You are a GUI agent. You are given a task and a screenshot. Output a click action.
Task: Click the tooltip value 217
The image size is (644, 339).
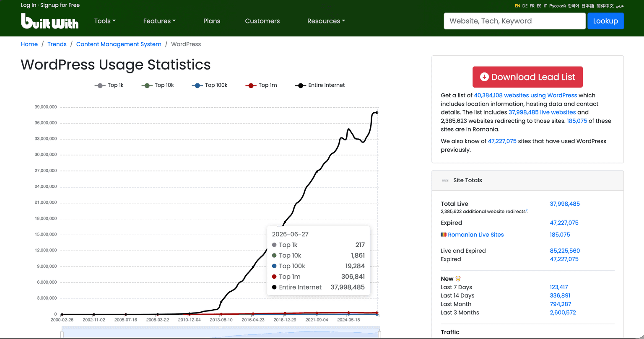360,245
